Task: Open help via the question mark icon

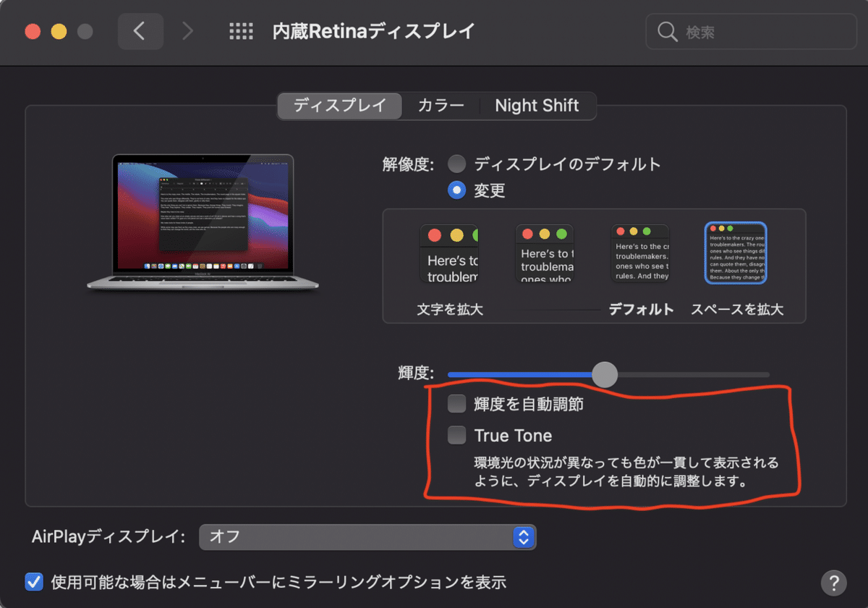Action: [833, 582]
